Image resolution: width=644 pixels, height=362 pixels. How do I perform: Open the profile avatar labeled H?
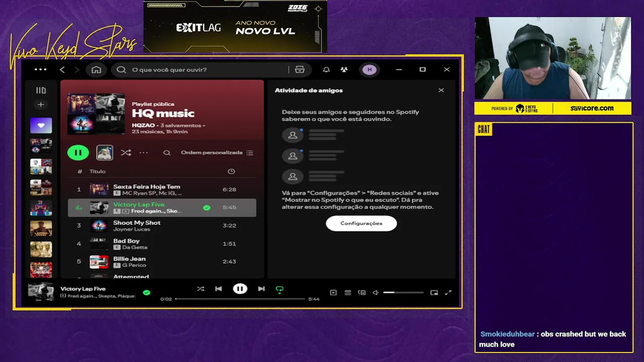[369, 69]
